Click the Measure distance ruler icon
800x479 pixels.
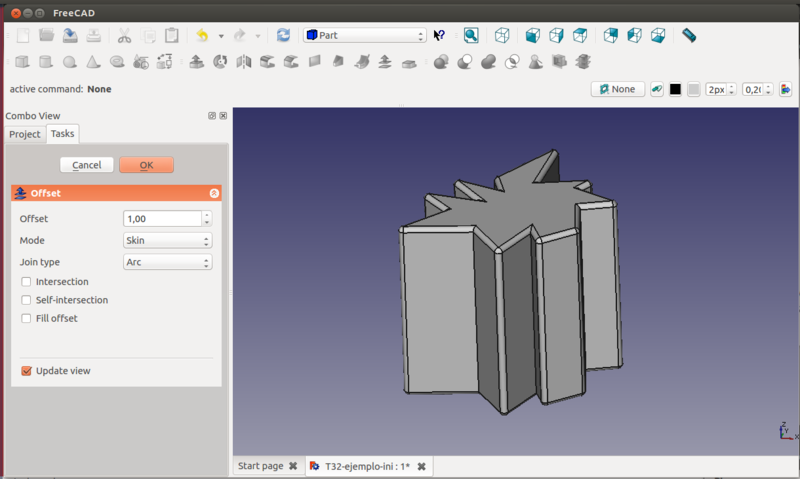689,35
